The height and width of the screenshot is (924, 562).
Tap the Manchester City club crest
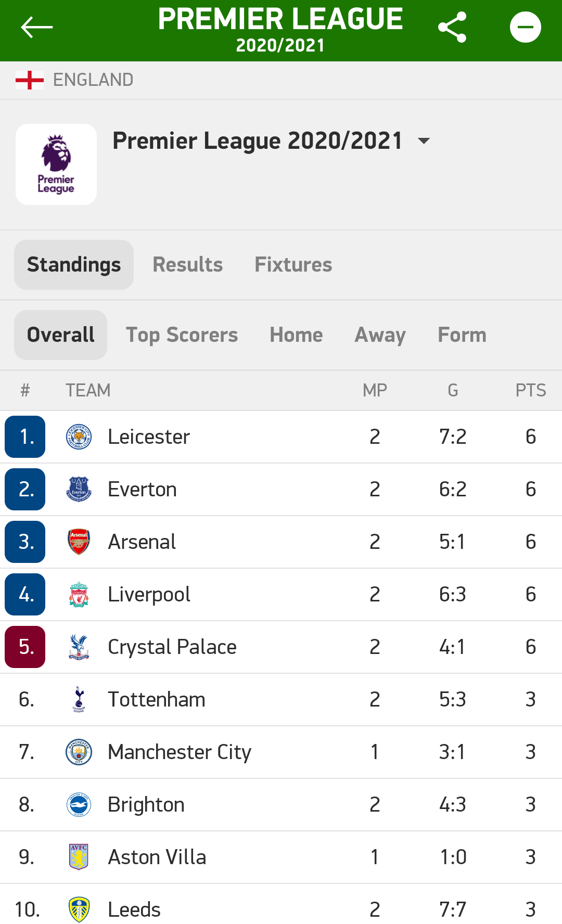[79, 752]
